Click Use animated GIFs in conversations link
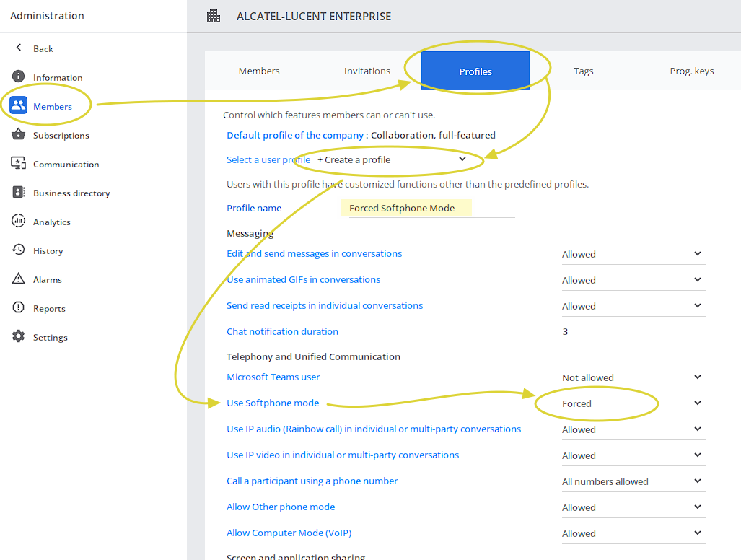The image size is (741, 560). [303, 279]
